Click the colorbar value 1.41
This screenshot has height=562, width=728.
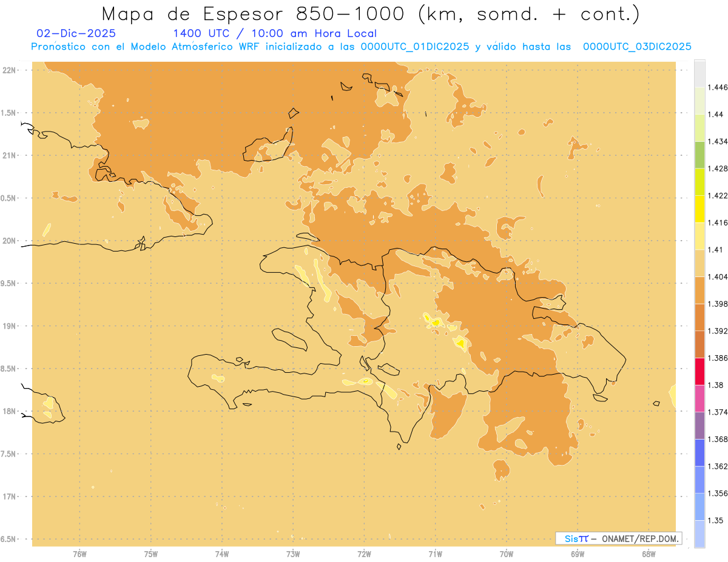coord(716,250)
